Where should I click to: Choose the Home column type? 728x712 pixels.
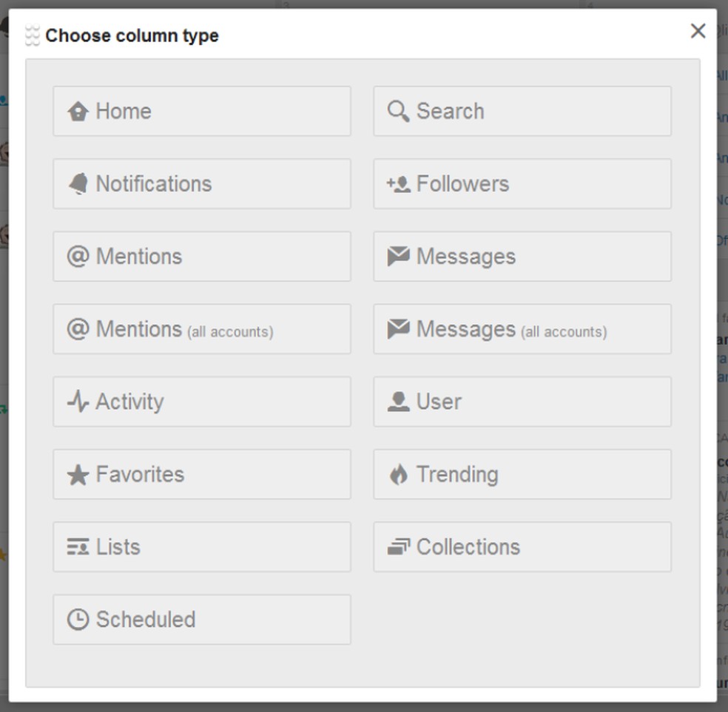(x=201, y=111)
